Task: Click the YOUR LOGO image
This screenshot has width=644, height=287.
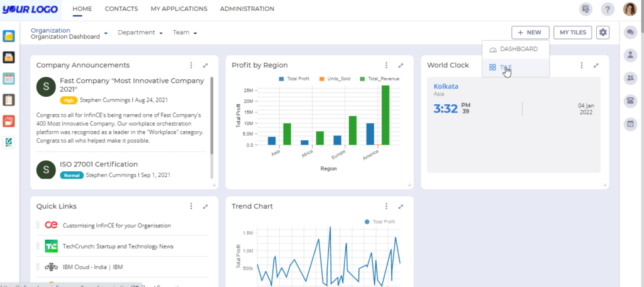Action: pyautogui.click(x=29, y=9)
